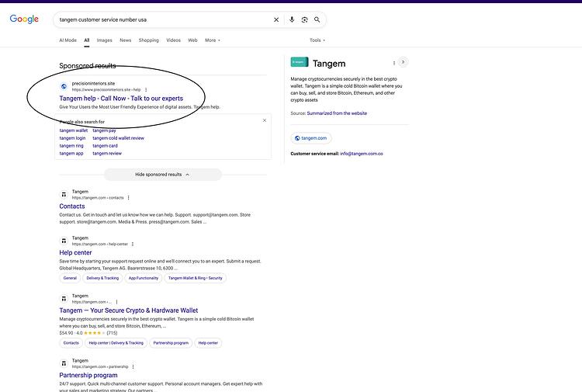The width and height of the screenshot is (582, 392).
Task: Open the Help center result link
Action: 75,253
